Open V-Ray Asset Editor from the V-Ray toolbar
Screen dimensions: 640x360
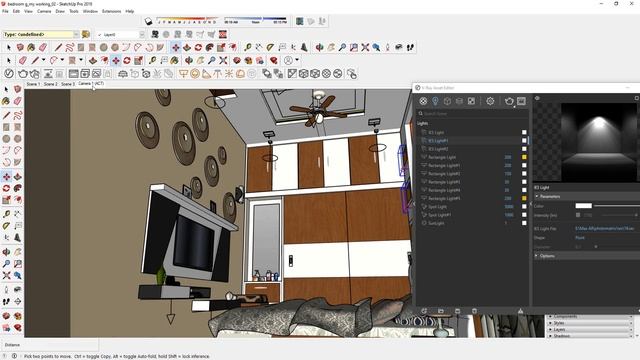(x=9, y=74)
